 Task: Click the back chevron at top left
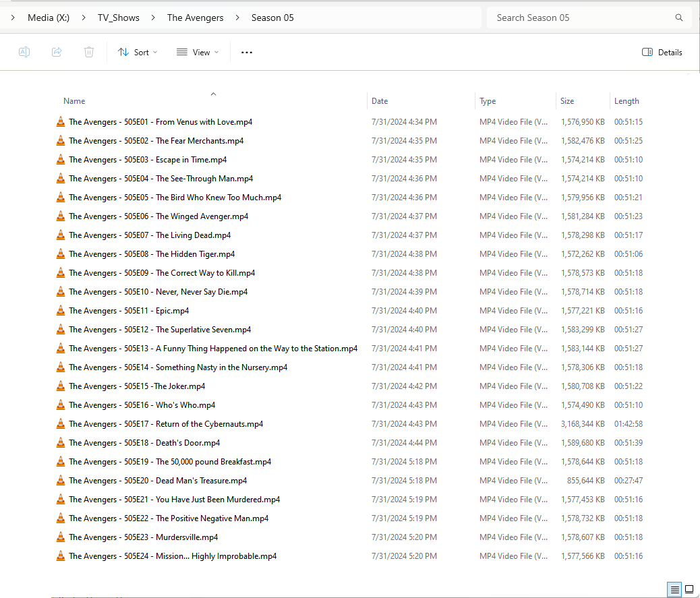tap(11, 17)
